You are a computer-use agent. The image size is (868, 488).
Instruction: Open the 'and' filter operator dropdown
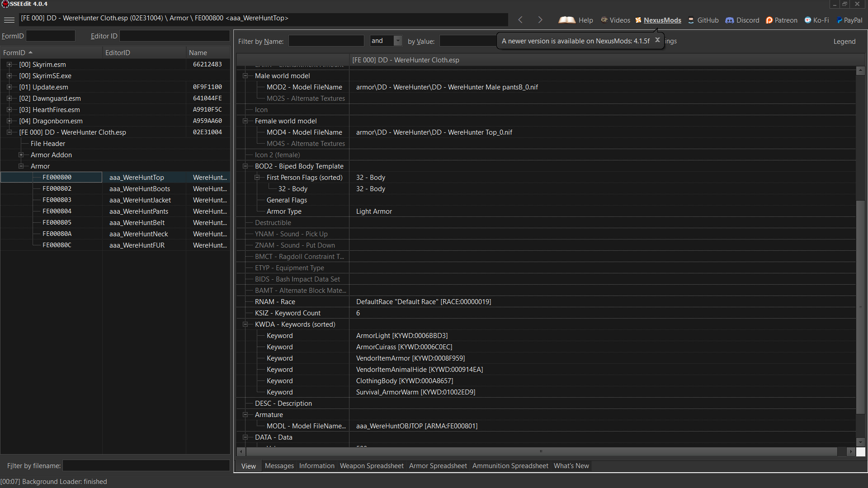[398, 41]
